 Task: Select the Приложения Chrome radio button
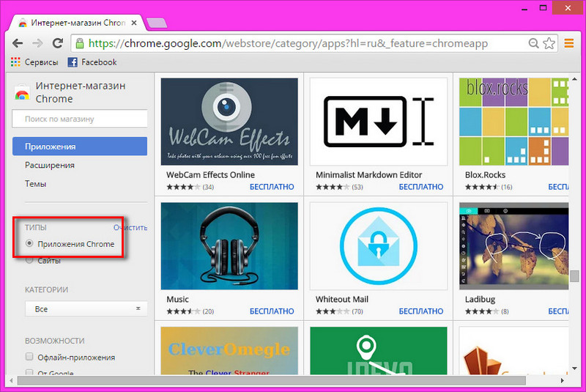click(29, 243)
